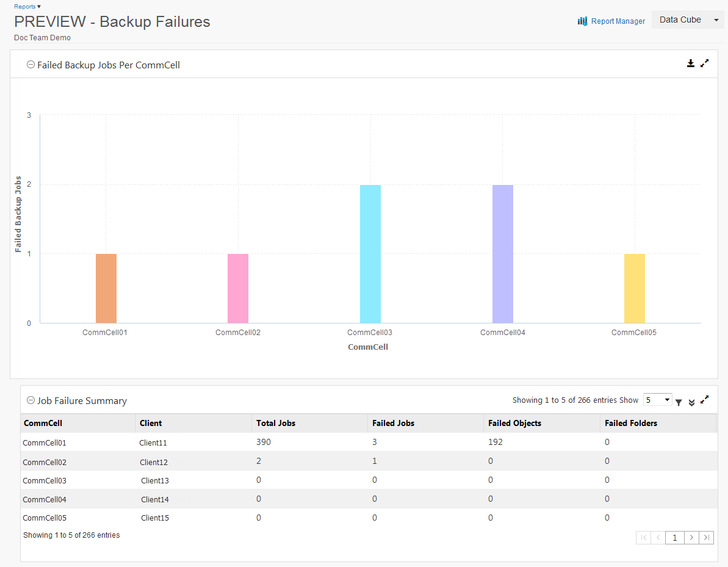Maximize the Failed Backup Jobs chart panel
This screenshot has width=728, height=567.
[x=705, y=63]
